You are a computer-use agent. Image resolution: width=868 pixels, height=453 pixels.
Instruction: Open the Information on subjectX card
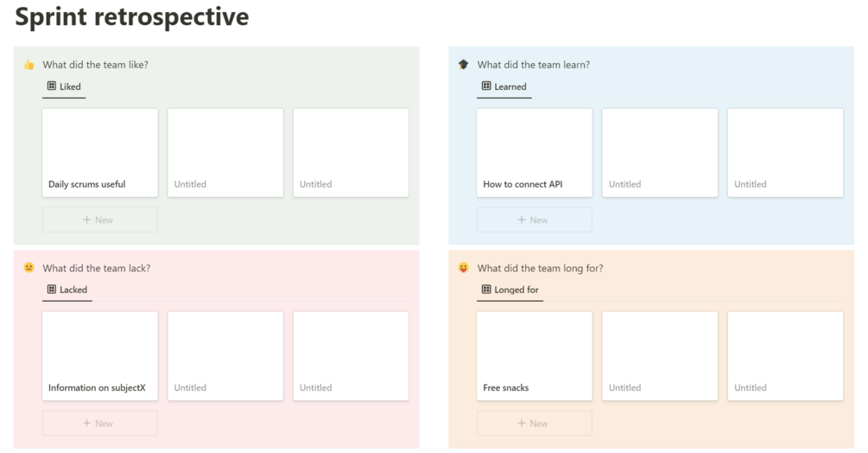coord(100,356)
